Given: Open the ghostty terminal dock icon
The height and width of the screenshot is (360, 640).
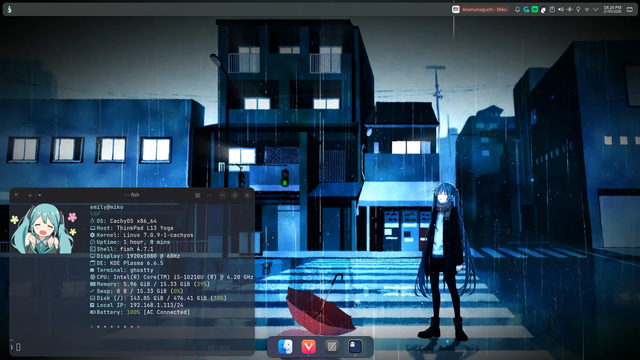Looking at the screenshot, I should [x=355, y=347].
